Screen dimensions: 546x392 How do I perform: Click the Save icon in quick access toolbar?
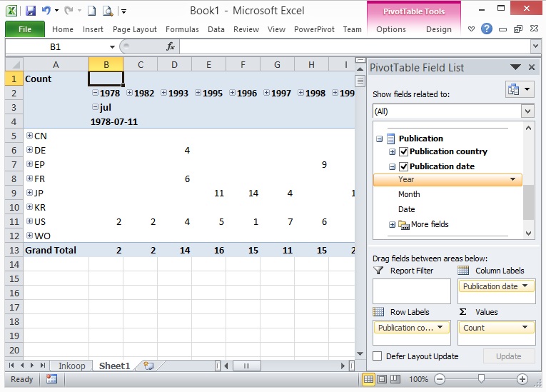tap(31, 11)
